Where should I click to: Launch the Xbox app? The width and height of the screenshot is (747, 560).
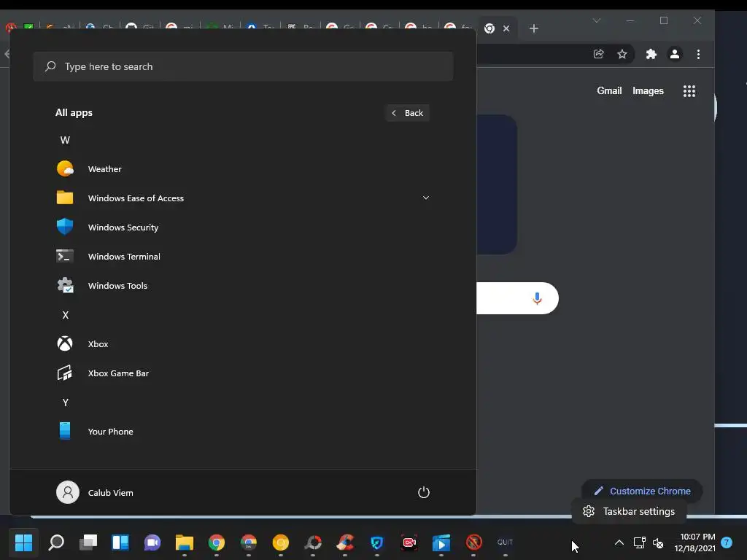(243, 344)
